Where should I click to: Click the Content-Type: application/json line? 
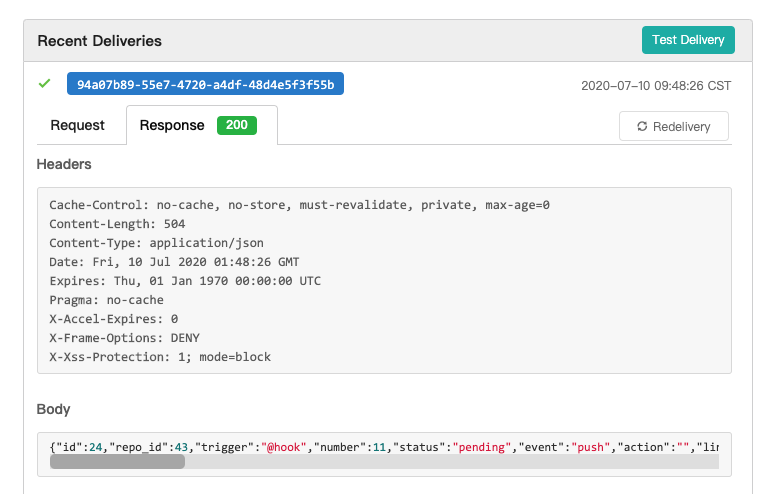pyautogui.click(x=156, y=243)
